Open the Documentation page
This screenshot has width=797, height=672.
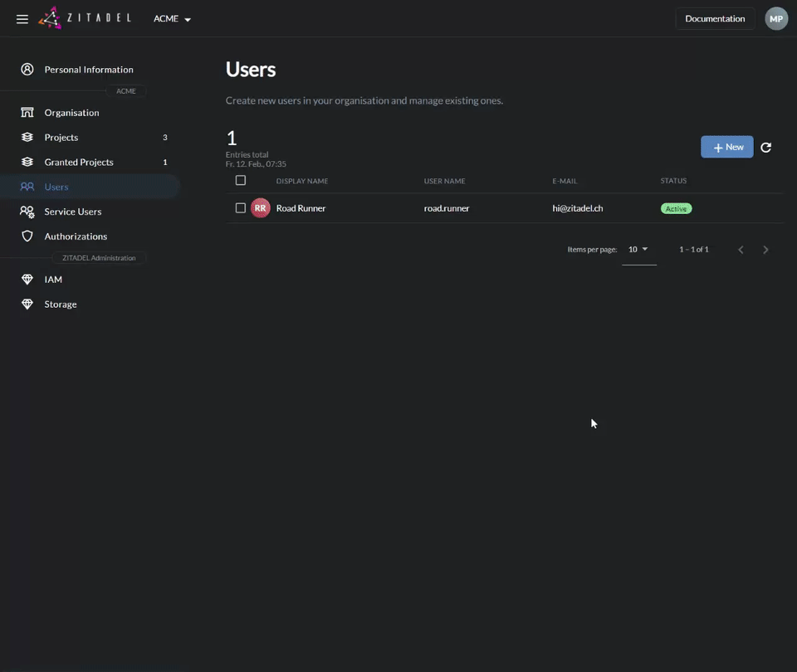(715, 17)
